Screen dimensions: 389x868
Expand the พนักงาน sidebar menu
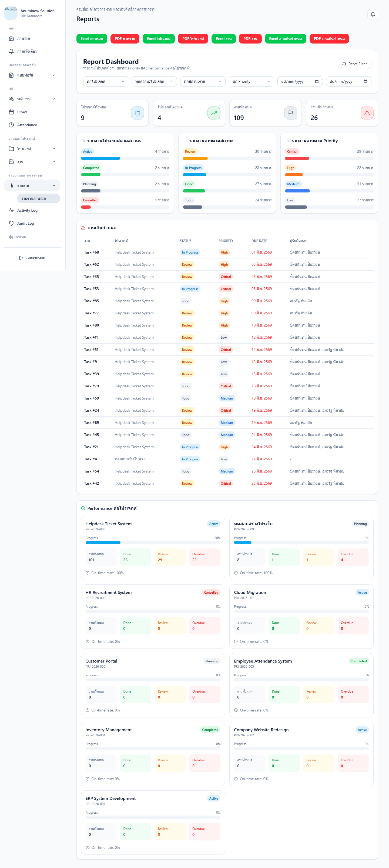click(32, 99)
